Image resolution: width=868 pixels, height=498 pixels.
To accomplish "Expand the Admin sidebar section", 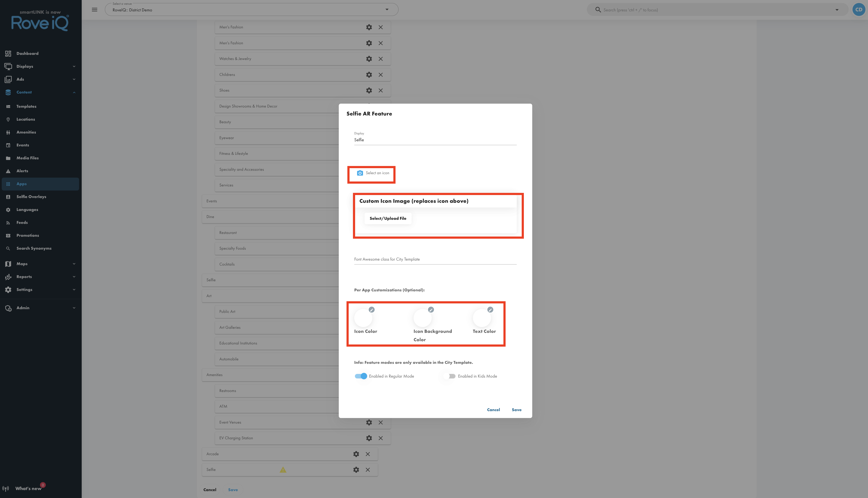I will (x=40, y=308).
